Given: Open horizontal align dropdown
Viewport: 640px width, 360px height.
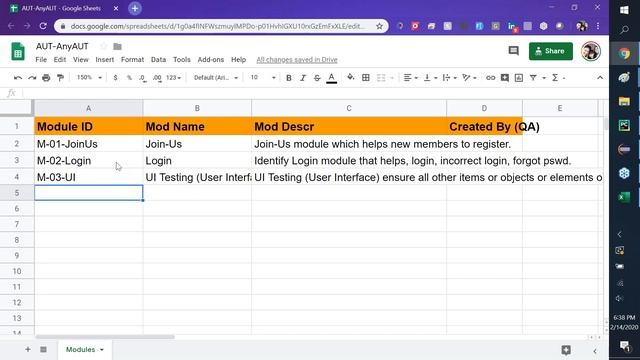Looking at the screenshot, I should (410, 78).
